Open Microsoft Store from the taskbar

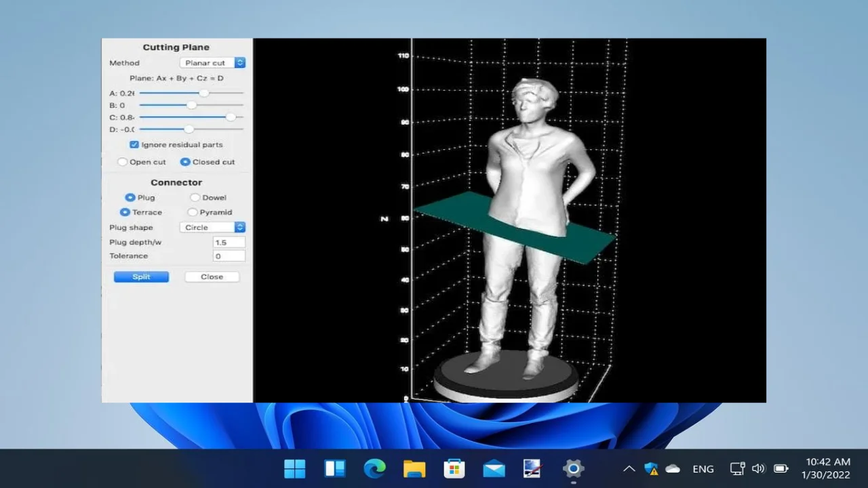click(x=454, y=468)
